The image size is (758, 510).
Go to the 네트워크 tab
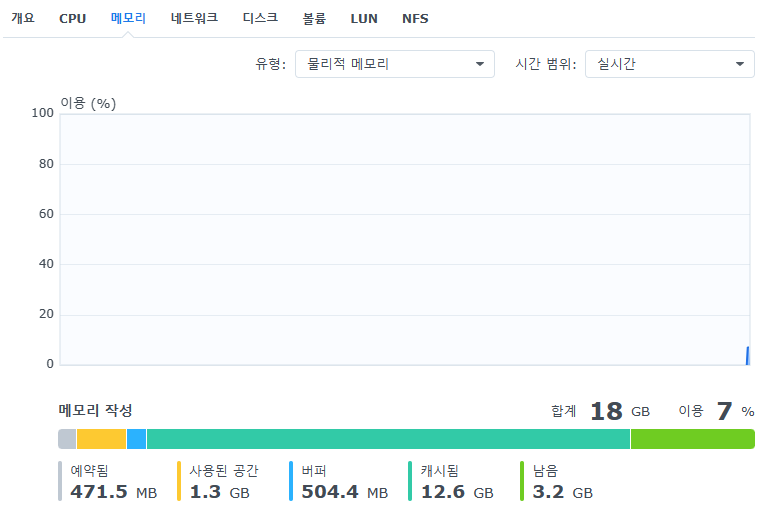(194, 18)
